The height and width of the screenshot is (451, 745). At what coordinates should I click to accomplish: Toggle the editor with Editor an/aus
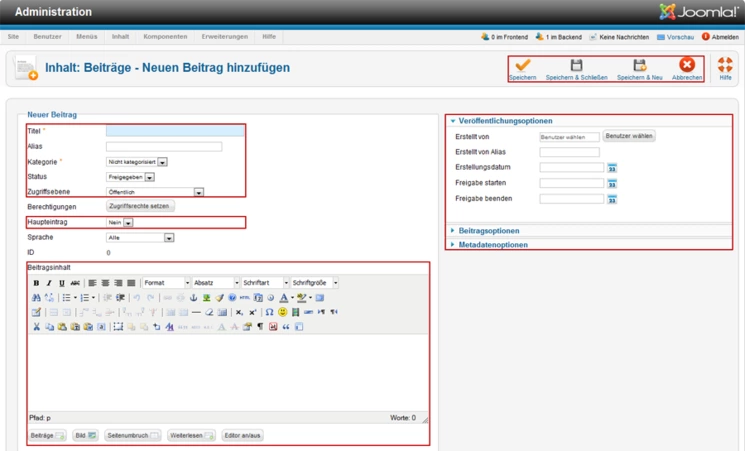[x=242, y=436]
